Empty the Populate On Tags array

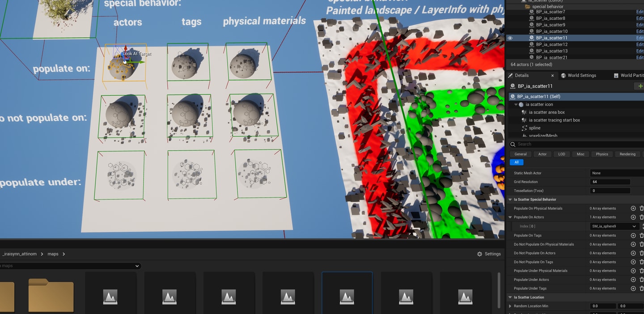[x=642, y=235]
